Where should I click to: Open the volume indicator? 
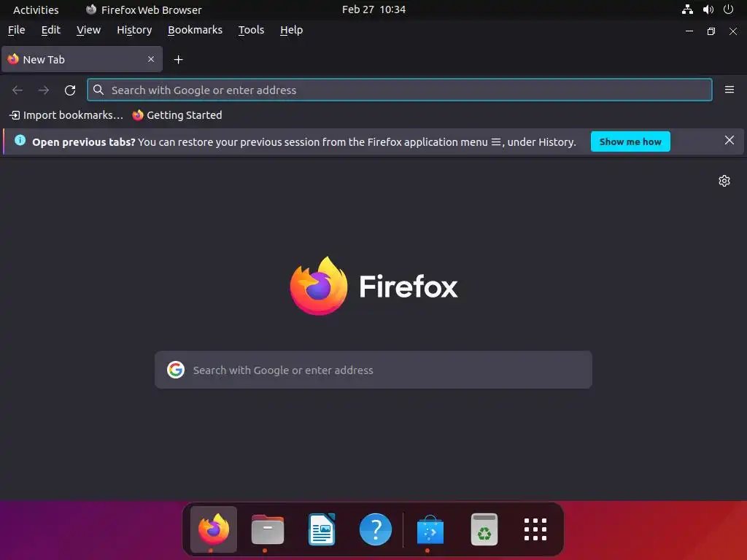pyautogui.click(x=708, y=9)
